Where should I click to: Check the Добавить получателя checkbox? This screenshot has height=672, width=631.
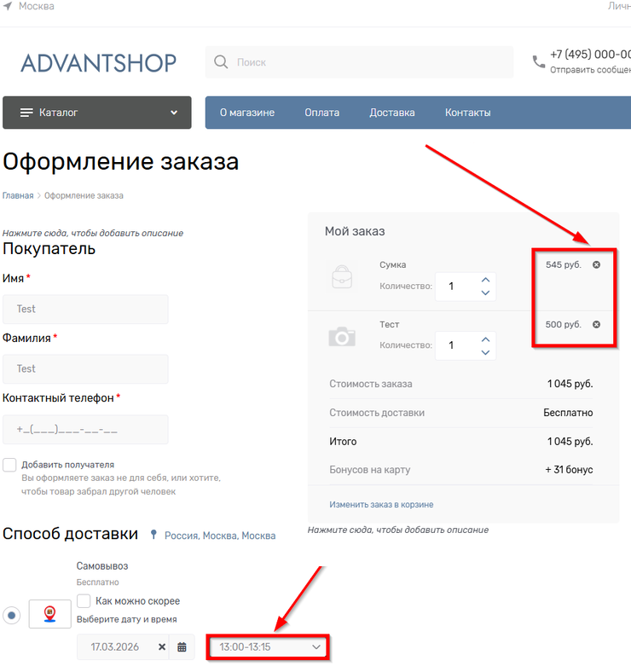9,465
